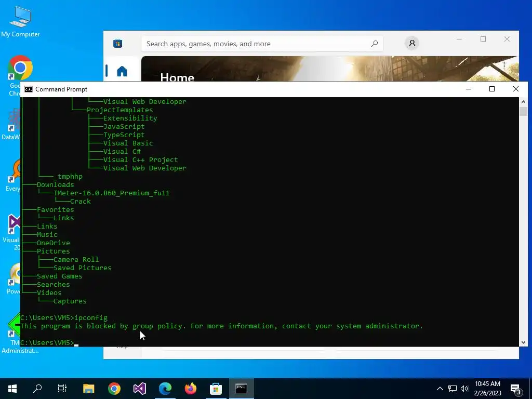
Task: Open the notification center icon
Action: click(515, 389)
